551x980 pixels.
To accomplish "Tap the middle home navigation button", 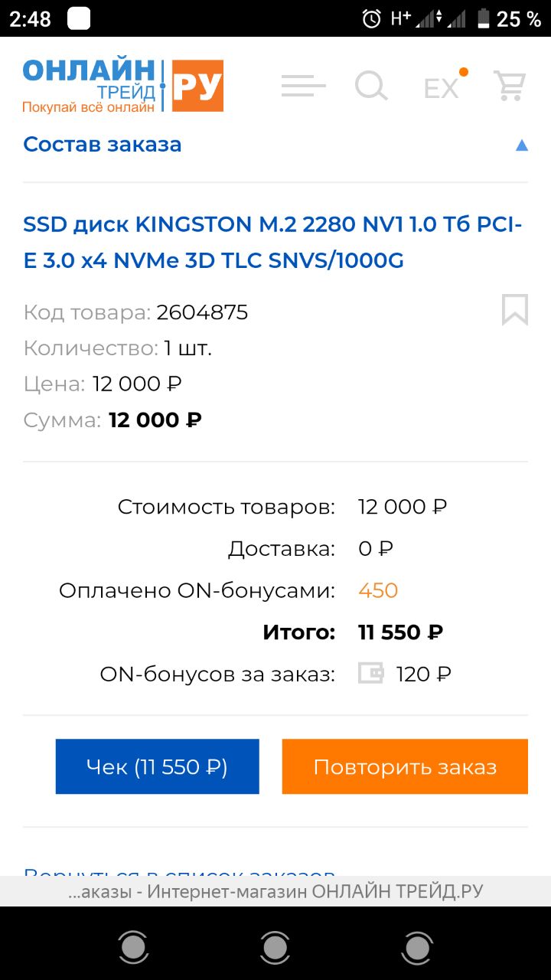I will point(275,948).
